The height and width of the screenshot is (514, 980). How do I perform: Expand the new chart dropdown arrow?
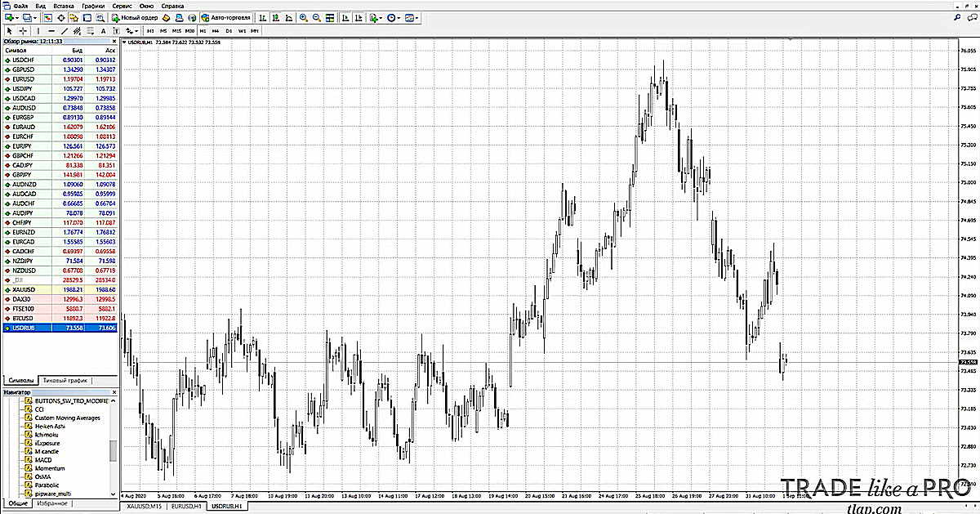[x=16, y=17]
